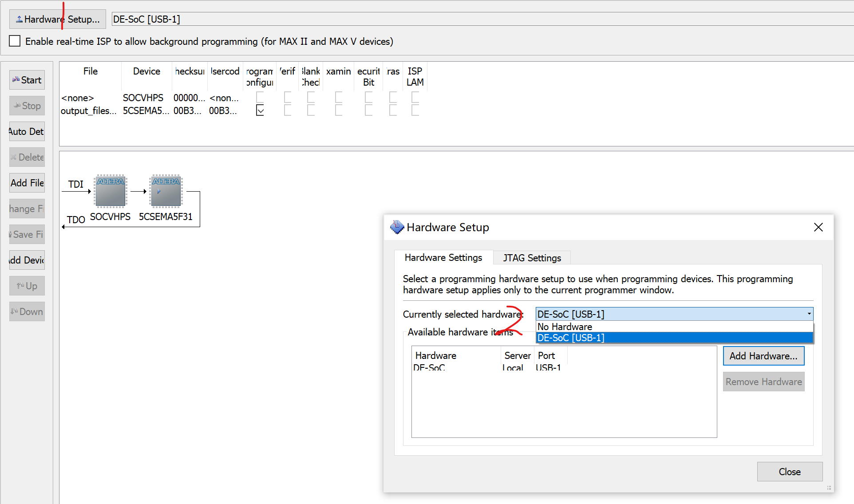Tick Program/Configure checkbox for SOCVHPS row

260,97
